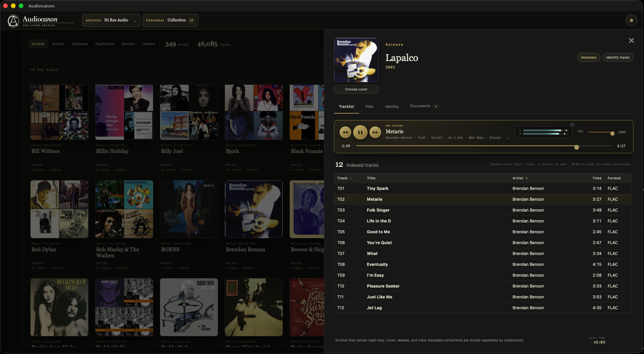Screen dimensions: 644x354
Task: Click the L/R level meter display
Action: pos(544,132)
